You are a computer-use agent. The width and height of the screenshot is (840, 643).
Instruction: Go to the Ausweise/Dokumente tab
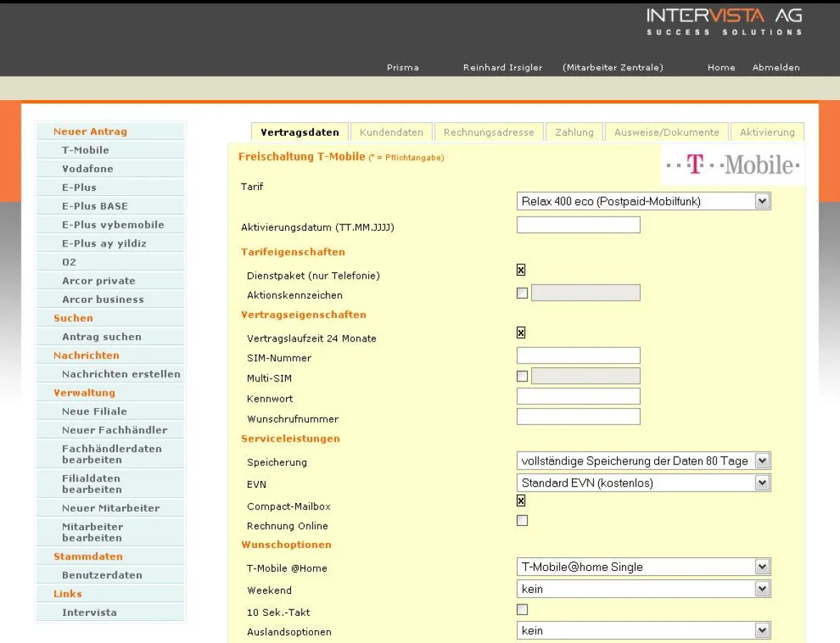coord(666,132)
